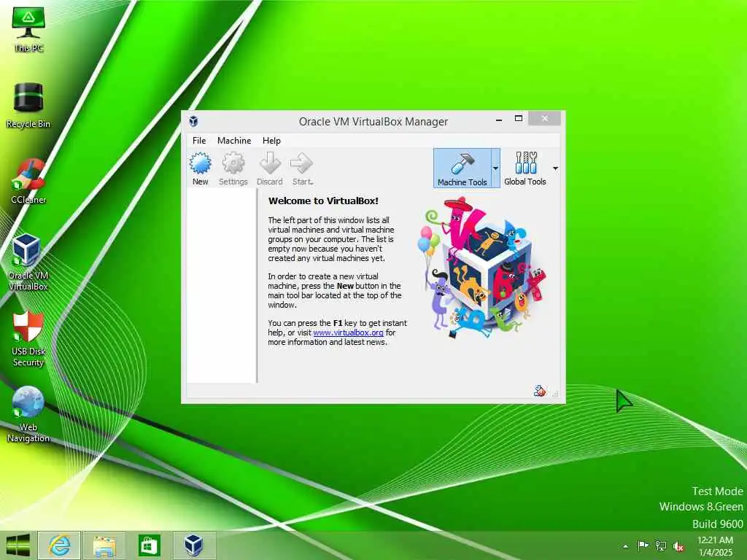Open the Help menu
Screen dimensions: 747x560
[x=271, y=141]
